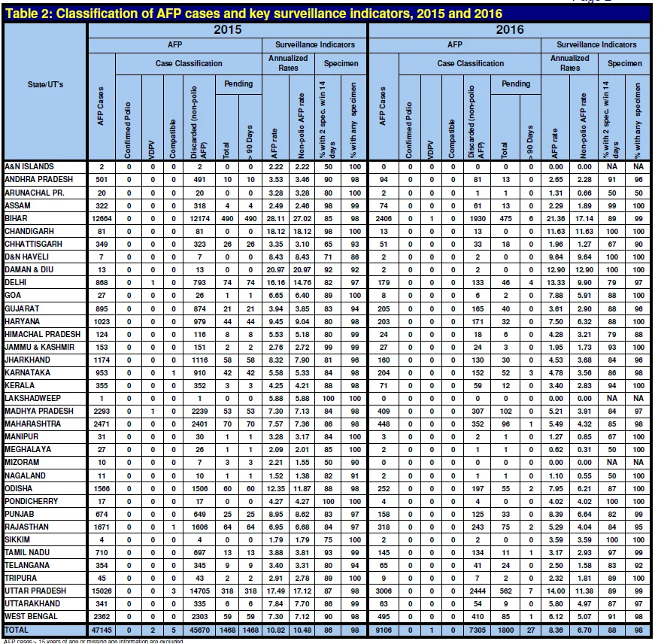The height and width of the screenshot is (644, 658).
Task: Click the AFP cases footnote text
Action: pos(93,641)
